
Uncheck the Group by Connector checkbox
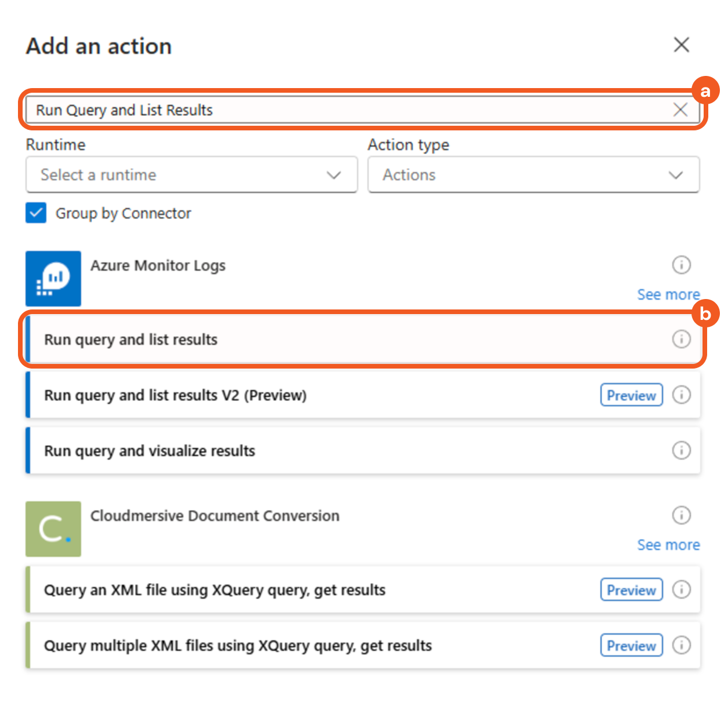pyautogui.click(x=36, y=213)
